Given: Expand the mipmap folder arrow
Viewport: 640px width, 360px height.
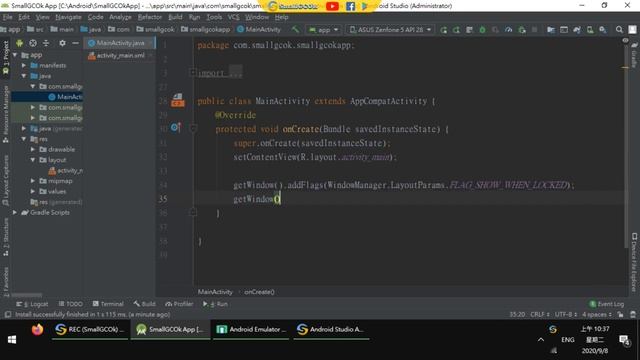Looking at the screenshot, I should (x=33, y=180).
